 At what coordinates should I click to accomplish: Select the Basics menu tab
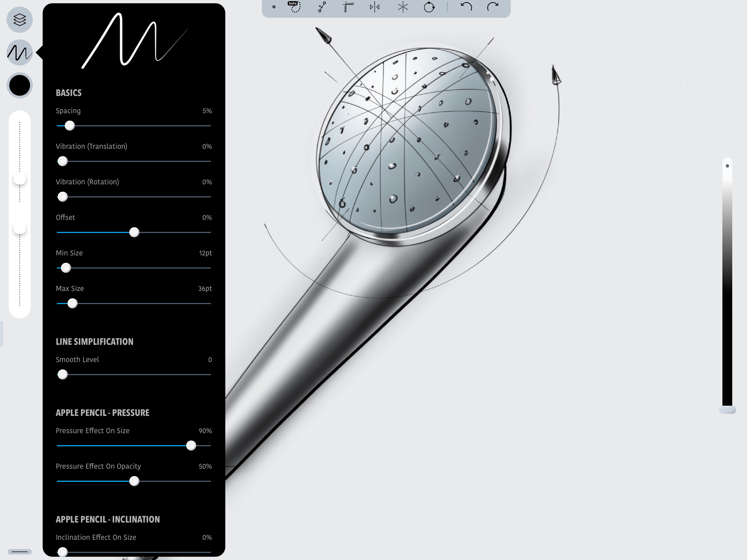click(x=68, y=93)
